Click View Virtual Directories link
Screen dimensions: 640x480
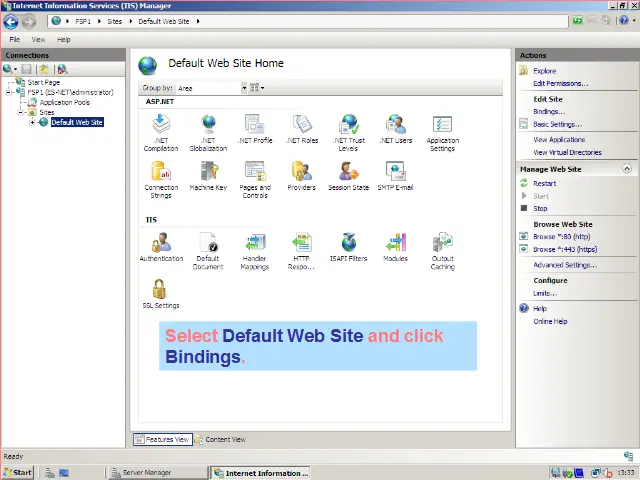tap(567, 152)
